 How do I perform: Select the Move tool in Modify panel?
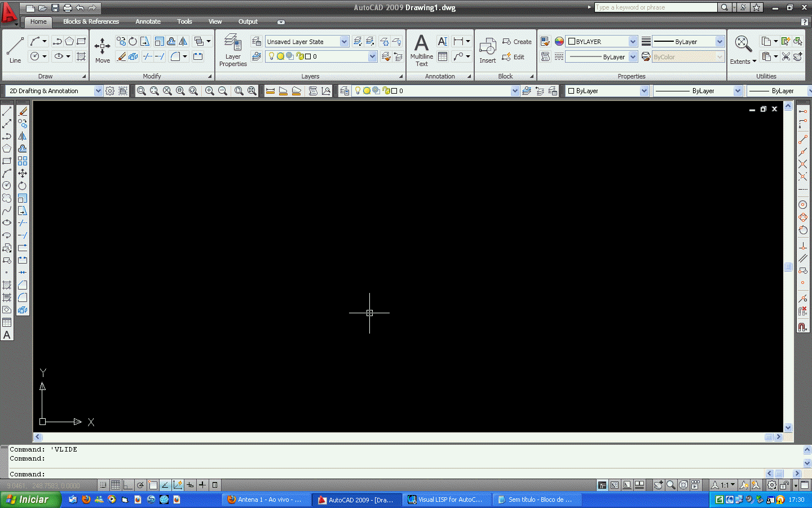pos(102,50)
